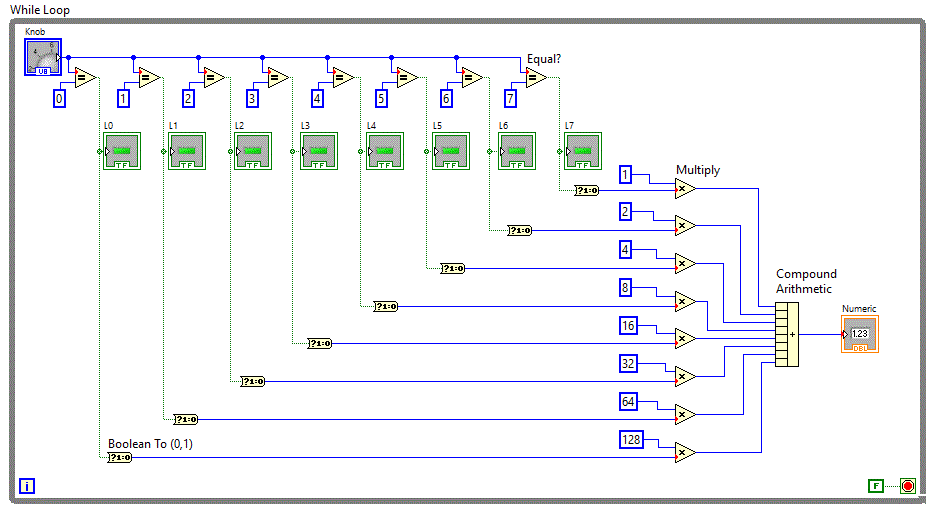
Task: Select the L5 boolean indicator terminal
Action: (450, 151)
